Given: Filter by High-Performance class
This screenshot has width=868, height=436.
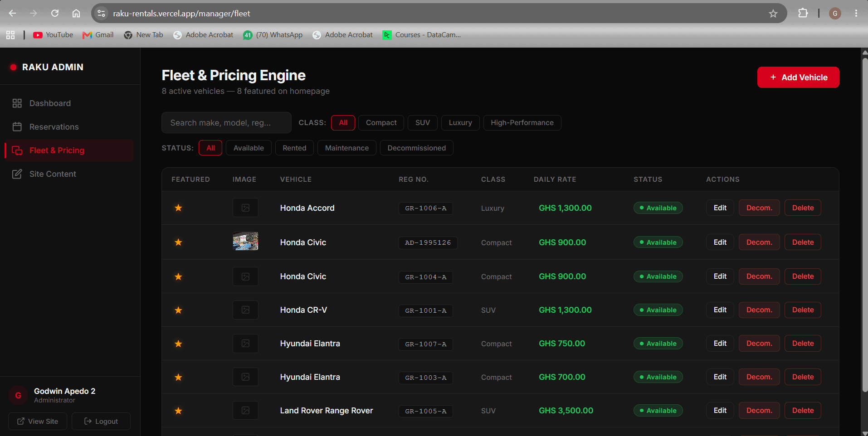Looking at the screenshot, I should click(x=522, y=123).
